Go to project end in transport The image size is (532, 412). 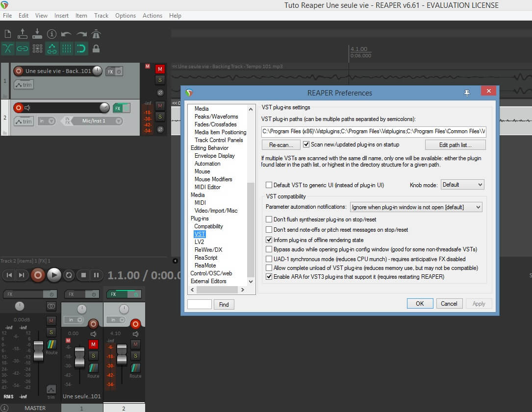tap(22, 275)
